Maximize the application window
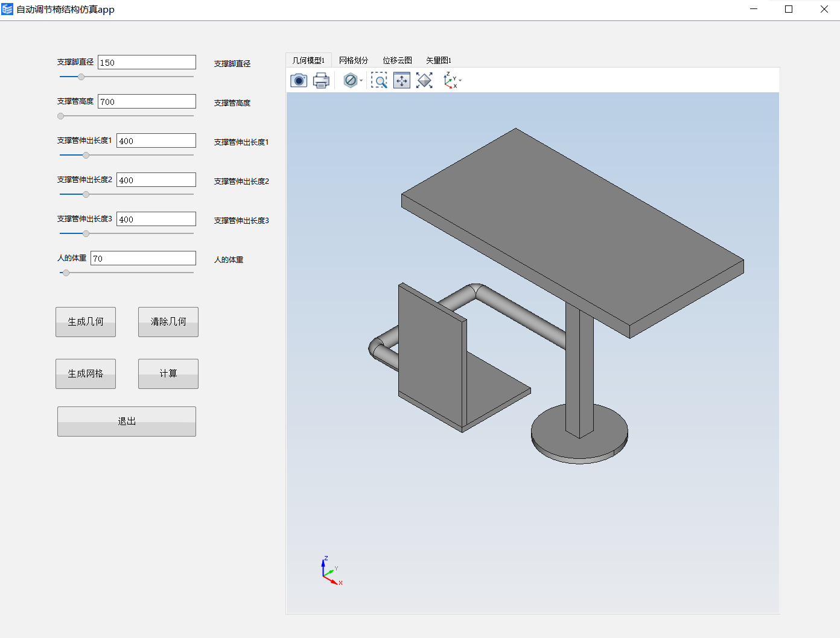Screen dimensions: 840x638 tap(789, 9)
